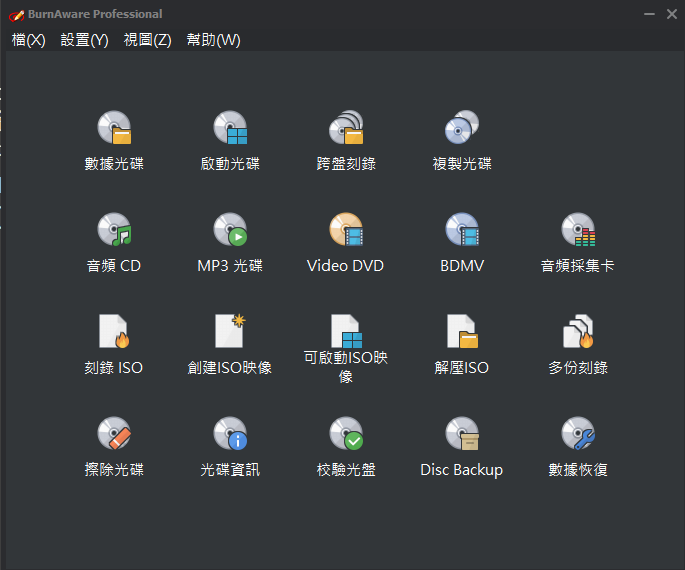Launch the Disc Backup tool

pos(462,446)
